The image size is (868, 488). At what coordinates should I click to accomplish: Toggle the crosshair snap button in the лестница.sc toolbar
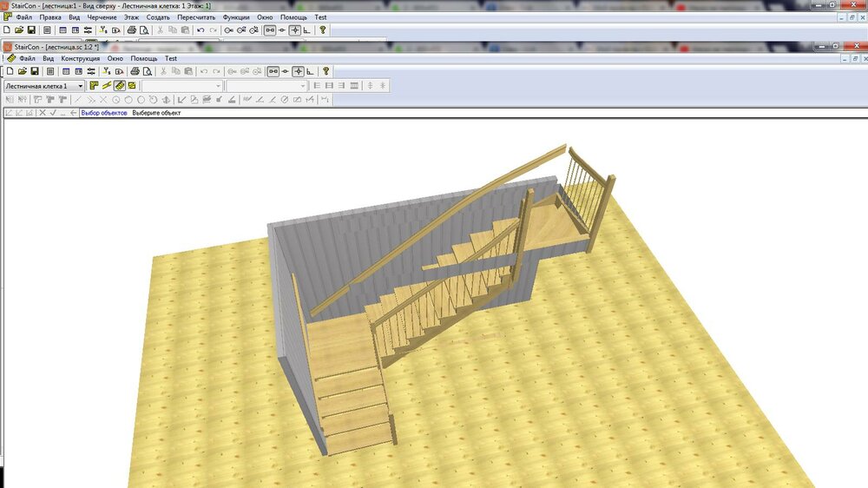click(299, 71)
